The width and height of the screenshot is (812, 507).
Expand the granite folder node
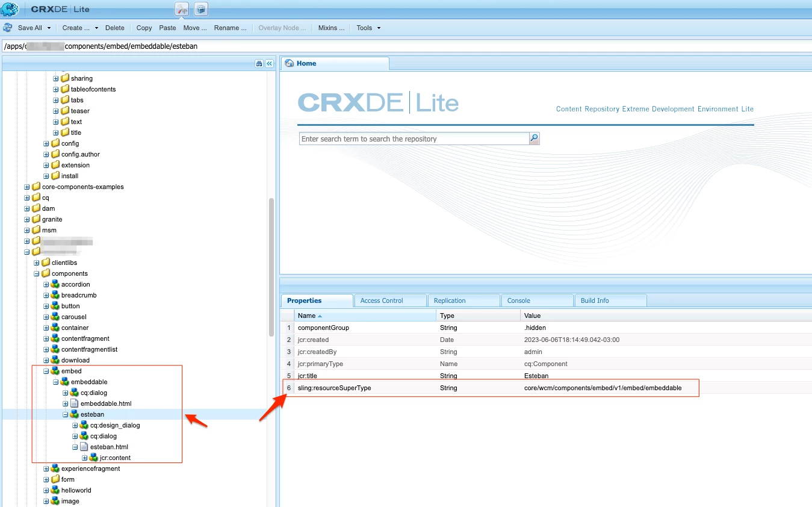coord(27,219)
